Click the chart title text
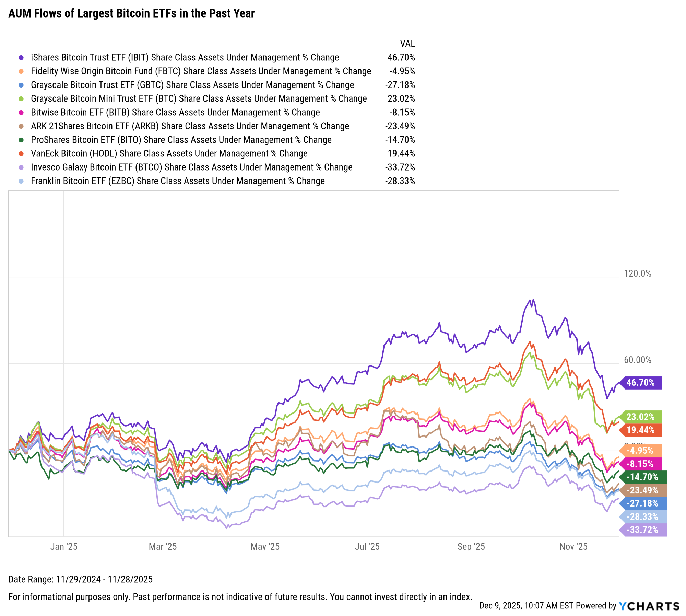The height and width of the screenshot is (616, 686). point(131,13)
